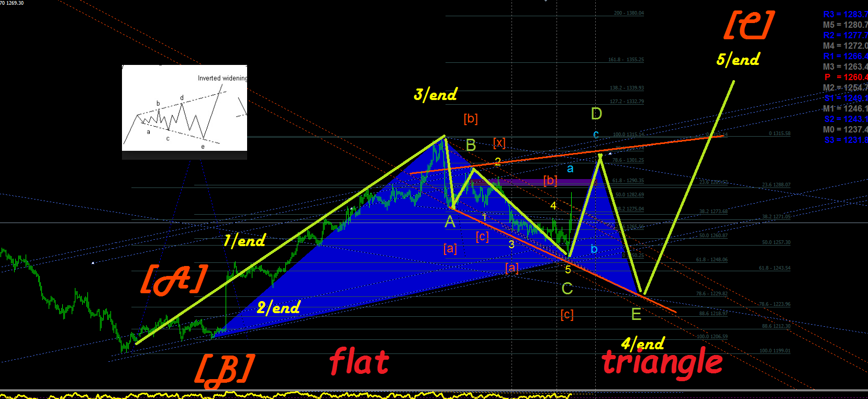Image resolution: width=868 pixels, height=399 pixels.
Task: Click pivot level 'M4 = 1272.0'
Action: click(x=845, y=46)
